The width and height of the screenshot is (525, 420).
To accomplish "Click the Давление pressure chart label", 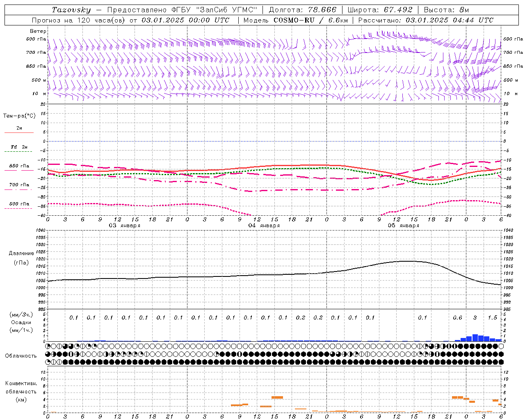I will pyautogui.click(x=21, y=253).
